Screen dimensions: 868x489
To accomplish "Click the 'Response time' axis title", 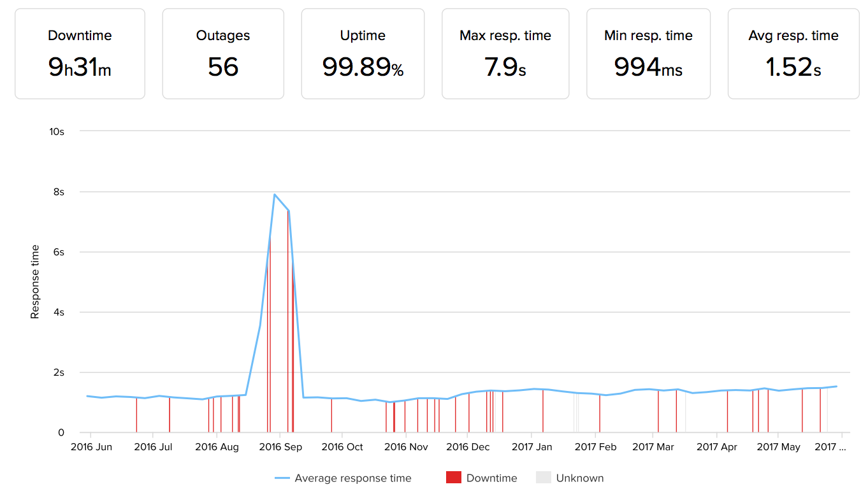I will tap(35, 282).
